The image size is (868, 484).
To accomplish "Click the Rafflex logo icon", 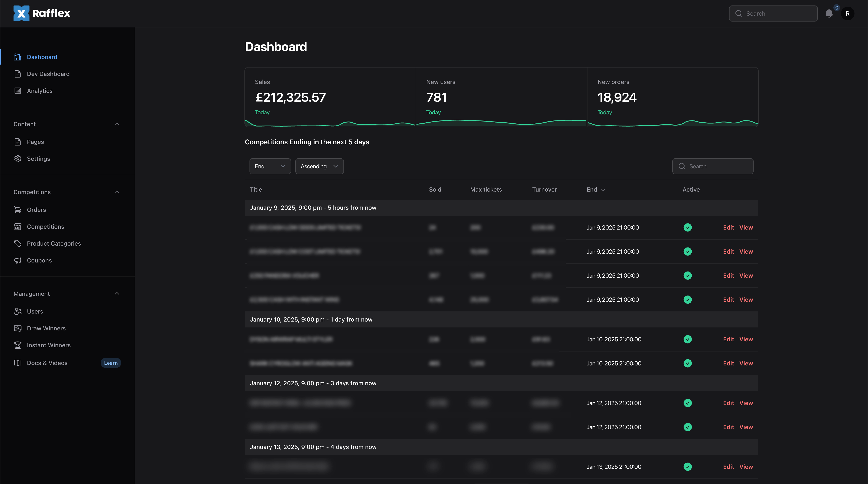I will coord(21,14).
